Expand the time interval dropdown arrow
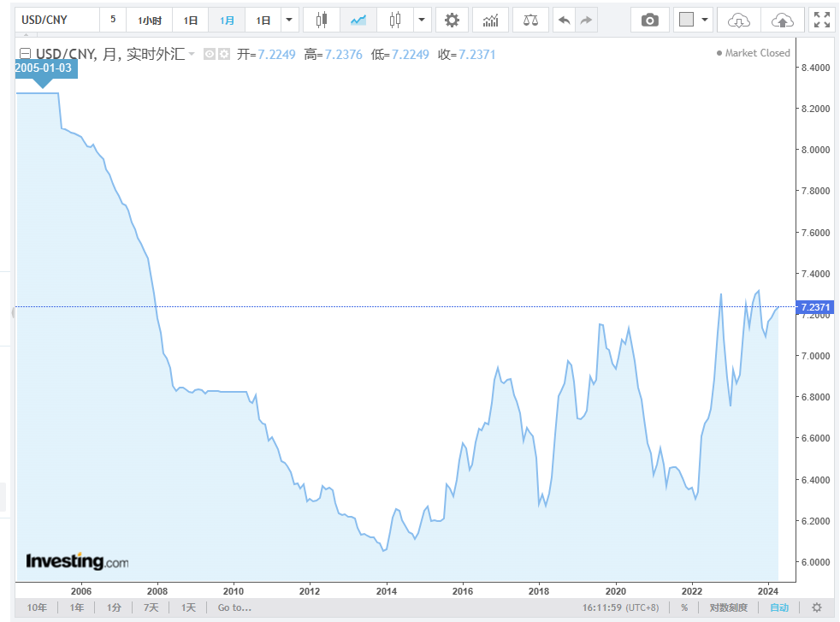 pyautogui.click(x=289, y=20)
